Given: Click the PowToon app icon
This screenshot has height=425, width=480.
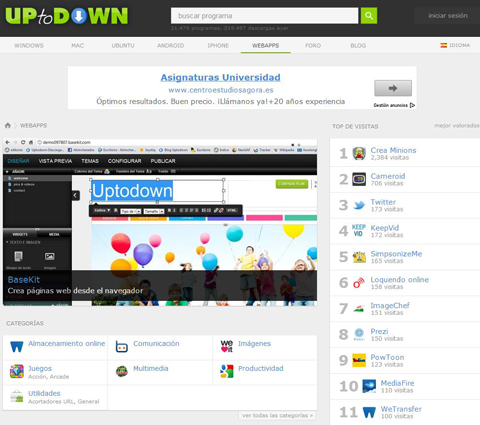Looking at the screenshot, I should 359,360.
